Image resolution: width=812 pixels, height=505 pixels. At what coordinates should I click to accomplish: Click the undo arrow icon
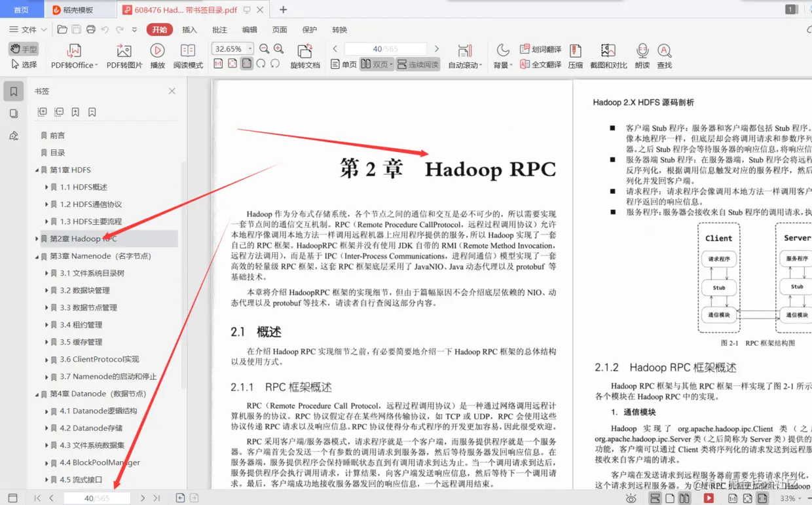click(105, 29)
